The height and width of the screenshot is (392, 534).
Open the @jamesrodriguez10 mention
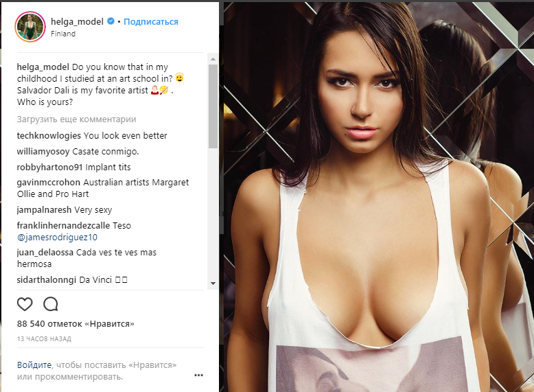point(57,237)
